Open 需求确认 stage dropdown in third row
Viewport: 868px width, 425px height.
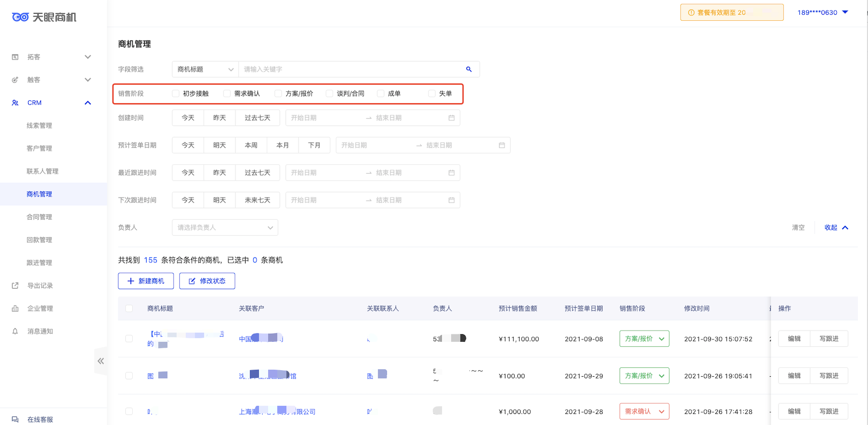coord(644,411)
